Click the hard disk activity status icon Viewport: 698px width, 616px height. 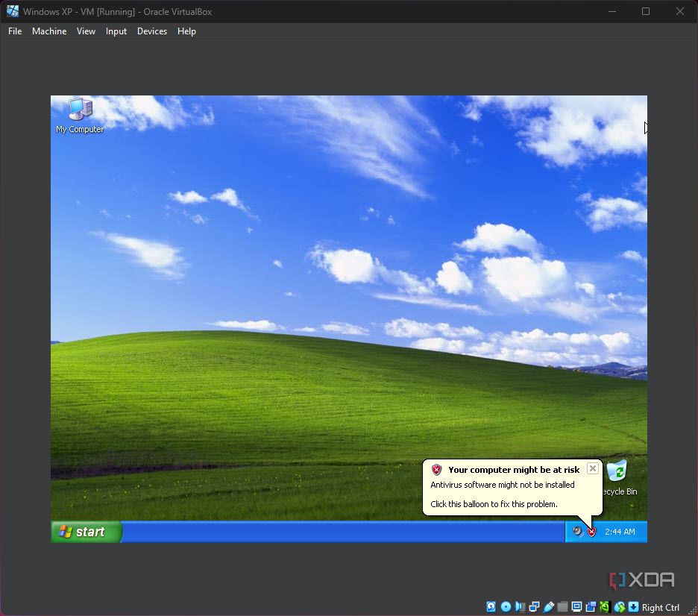click(491, 606)
